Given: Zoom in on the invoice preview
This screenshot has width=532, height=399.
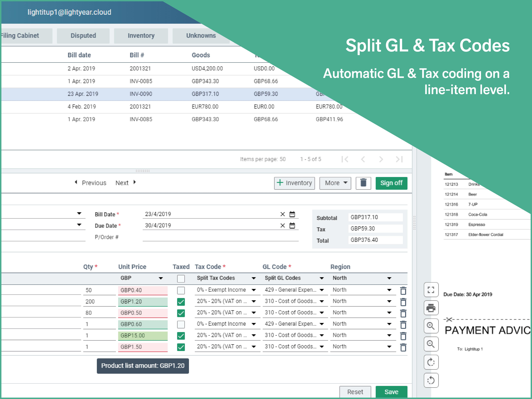Looking at the screenshot, I should click(431, 326).
